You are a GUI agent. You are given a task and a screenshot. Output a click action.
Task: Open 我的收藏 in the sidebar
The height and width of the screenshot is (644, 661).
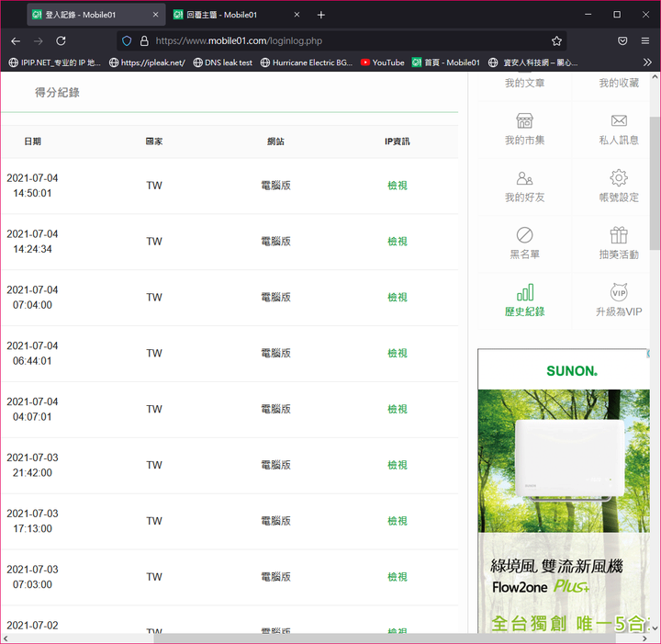(619, 83)
